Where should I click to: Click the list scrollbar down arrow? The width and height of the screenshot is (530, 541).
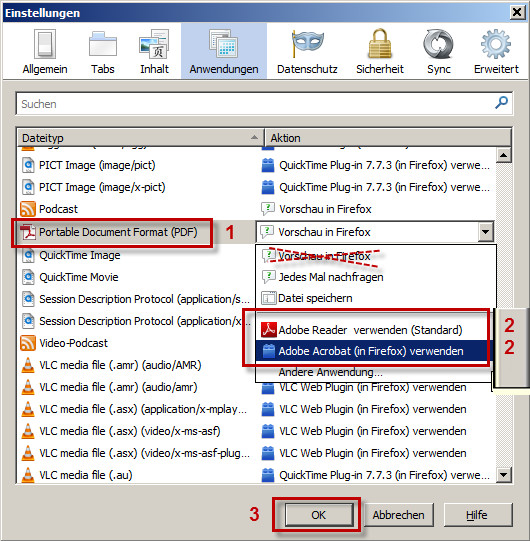pos(503,475)
